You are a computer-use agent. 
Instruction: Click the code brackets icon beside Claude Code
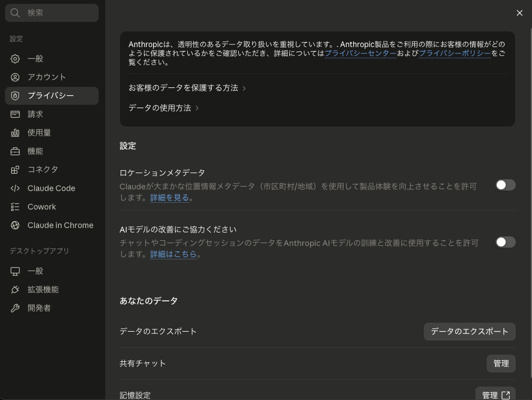15,188
